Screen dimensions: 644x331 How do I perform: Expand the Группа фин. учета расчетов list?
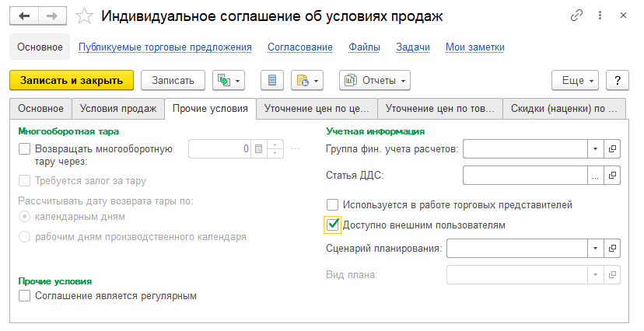[595, 148]
